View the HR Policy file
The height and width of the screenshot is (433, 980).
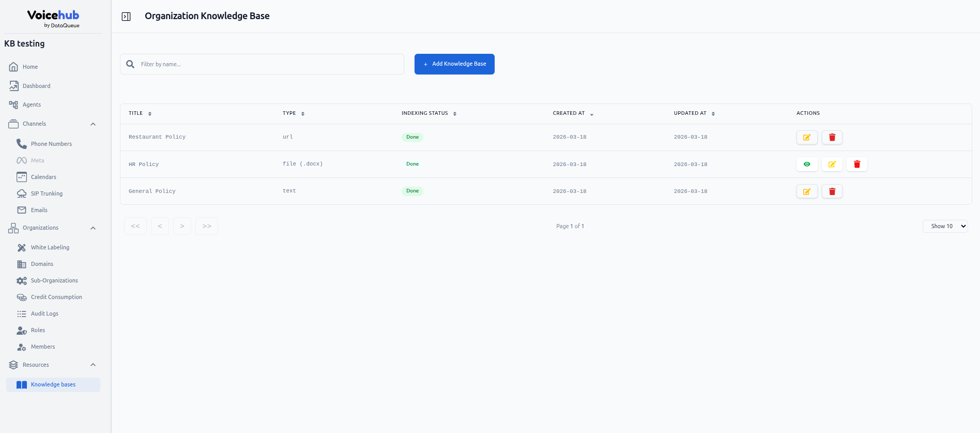[806, 165]
